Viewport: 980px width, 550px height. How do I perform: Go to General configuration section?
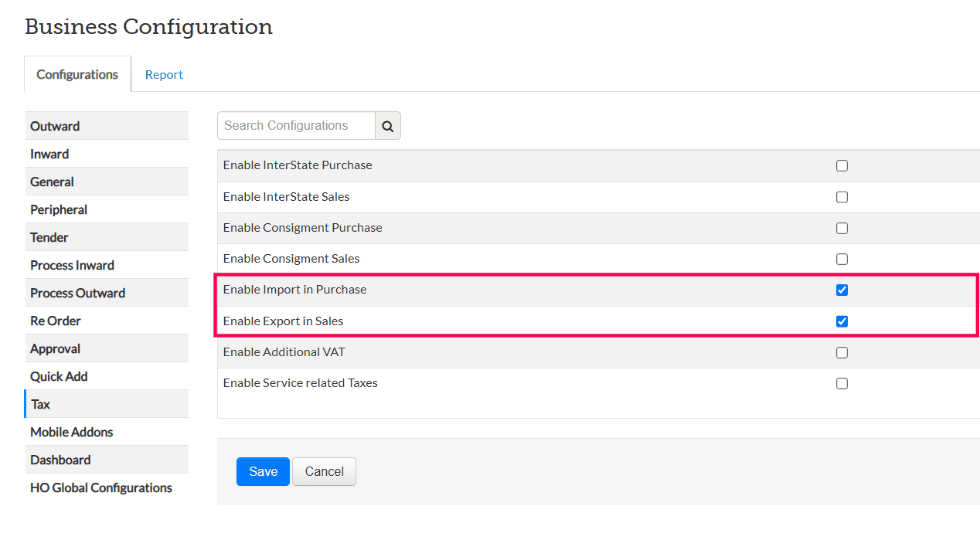[52, 182]
